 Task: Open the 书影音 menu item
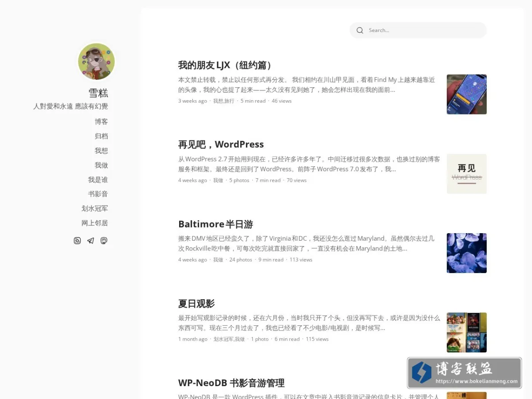click(x=98, y=194)
